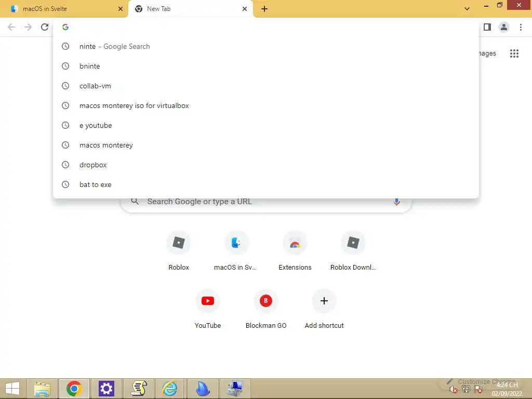Close the macOS in Svelte tab

(x=121, y=9)
